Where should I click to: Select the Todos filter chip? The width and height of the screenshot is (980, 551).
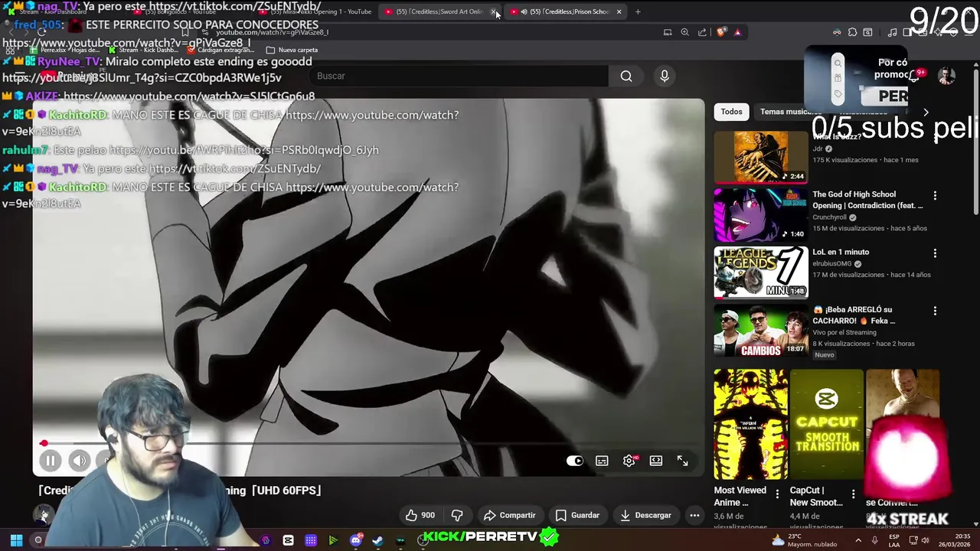point(731,112)
